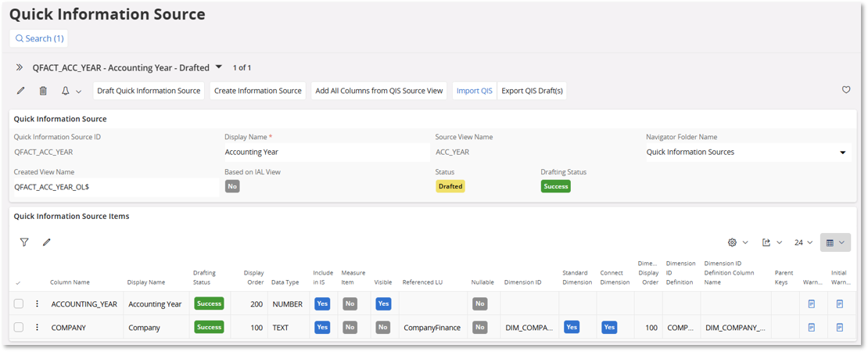The image size is (868, 352).
Task: Sort by Data Type column header
Action: 285,282
